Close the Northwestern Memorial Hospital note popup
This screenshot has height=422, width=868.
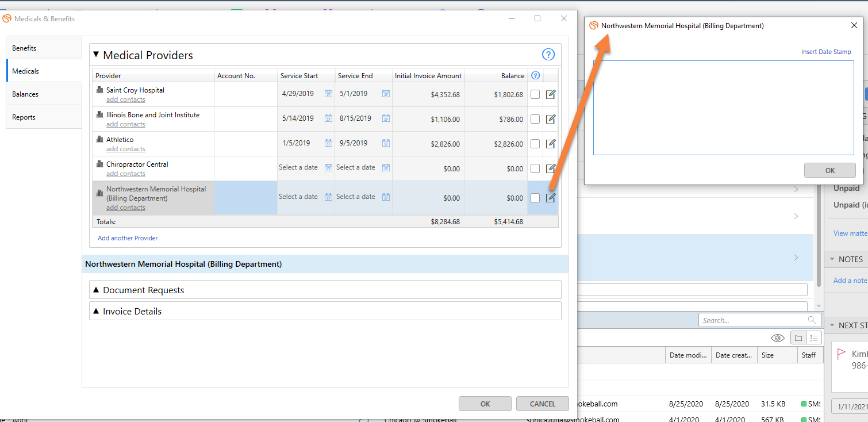854,25
